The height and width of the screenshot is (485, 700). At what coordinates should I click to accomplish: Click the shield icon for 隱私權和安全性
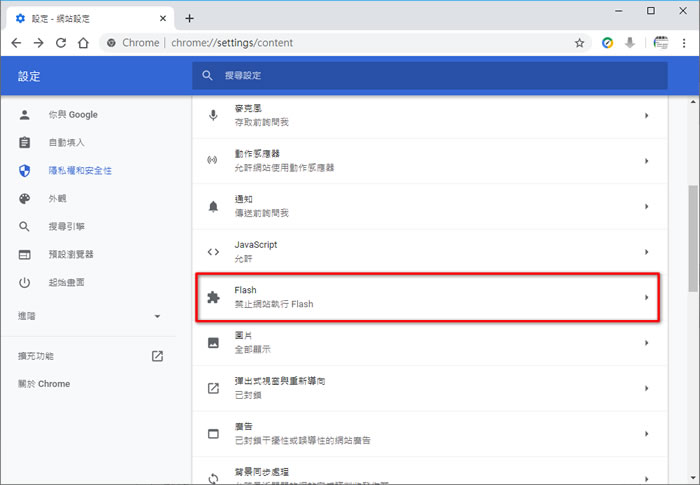[x=25, y=171]
